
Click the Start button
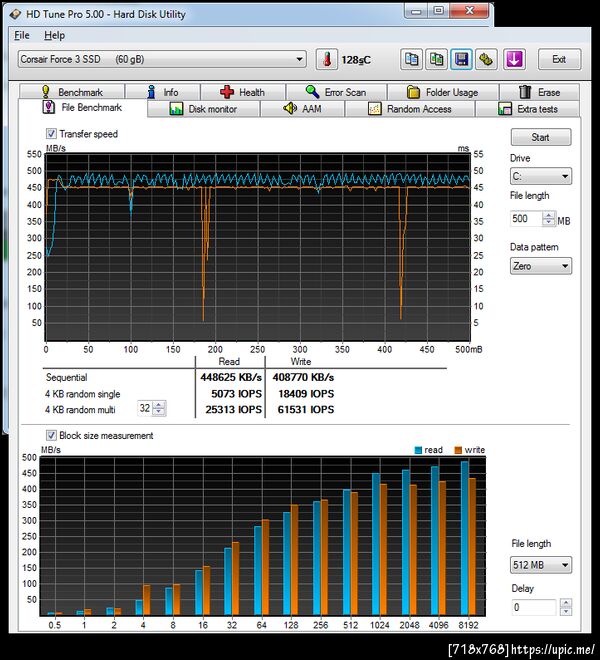[x=541, y=137]
